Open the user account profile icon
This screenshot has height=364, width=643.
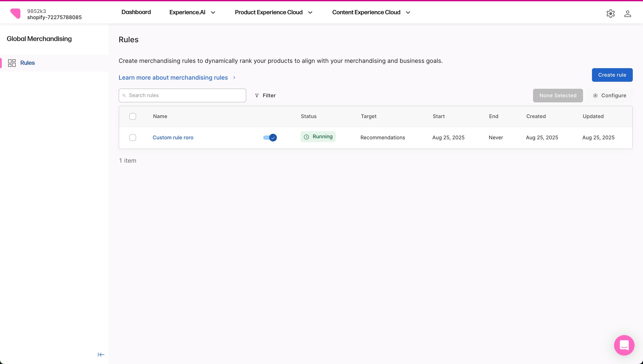pos(627,14)
